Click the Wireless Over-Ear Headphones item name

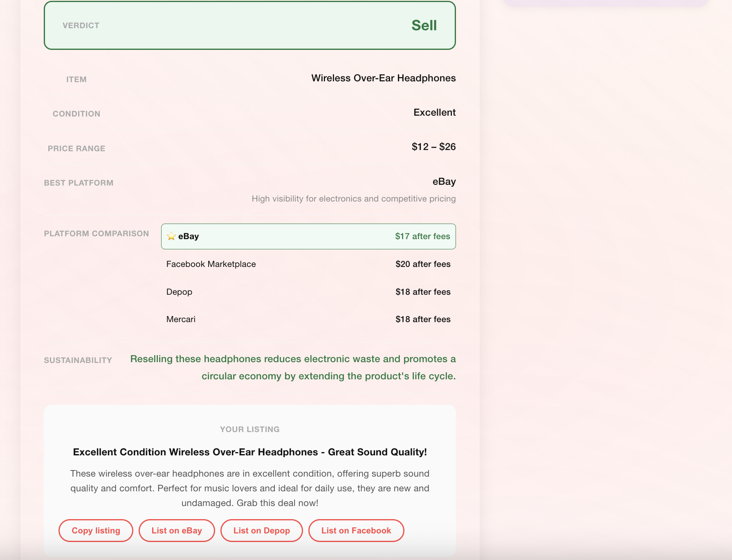[x=384, y=78]
